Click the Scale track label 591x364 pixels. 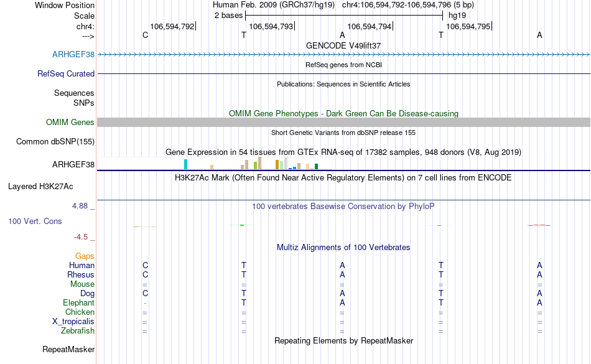click(x=84, y=16)
